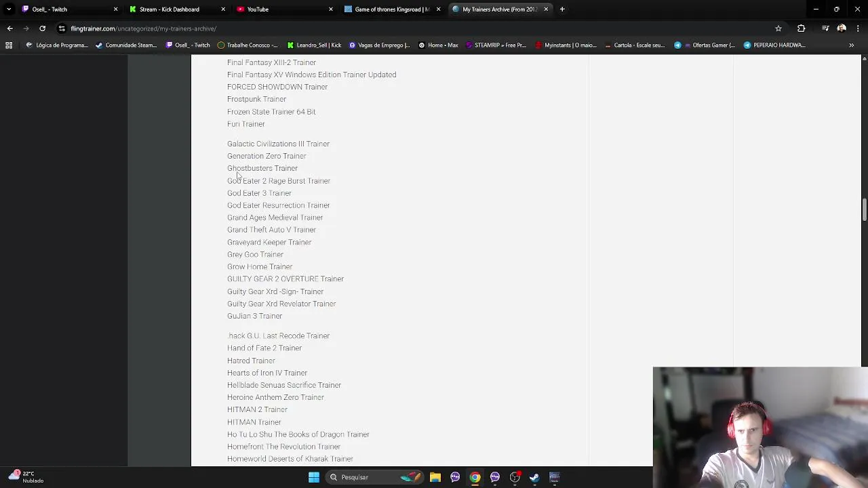This screenshot has width=868, height=488.
Task: Open Hellblade Senuas Sacrifice Trainer link
Action: click(x=284, y=385)
